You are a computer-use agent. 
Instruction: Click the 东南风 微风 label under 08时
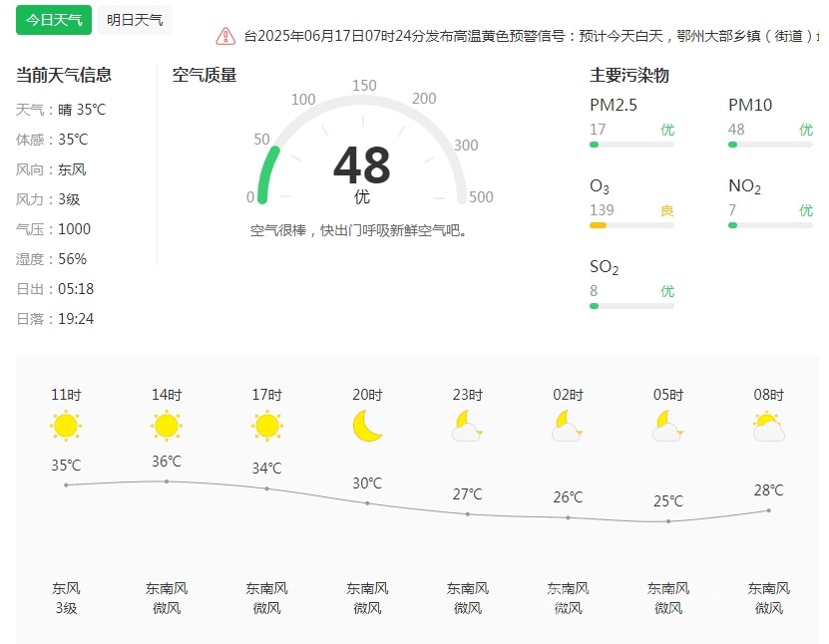pyautogui.click(x=769, y=598)
